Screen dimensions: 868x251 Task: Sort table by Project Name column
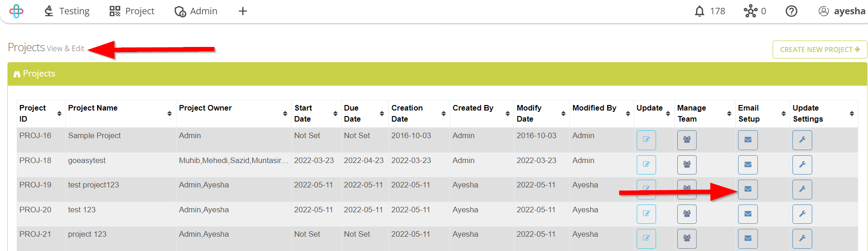(x=121, y=113)
